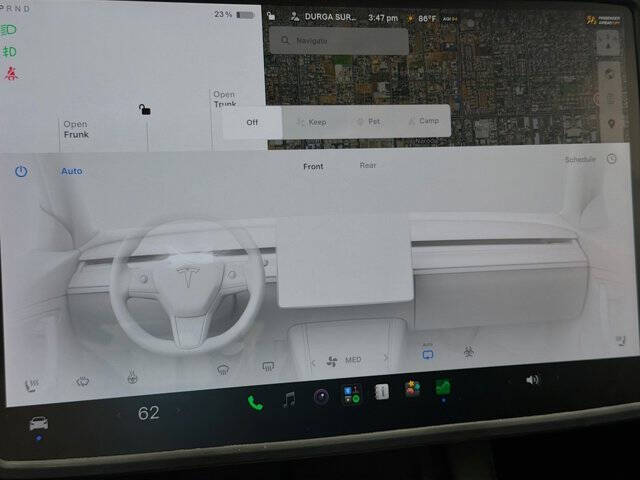Tap the 3:47 pm clock
Screen dimensions: 640x480
coord(383,18)
